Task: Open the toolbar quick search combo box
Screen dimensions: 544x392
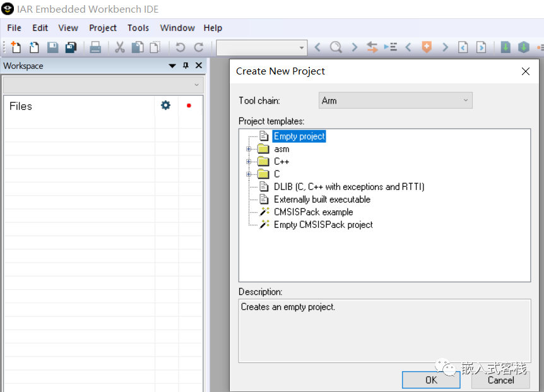Action: point(262,47)
